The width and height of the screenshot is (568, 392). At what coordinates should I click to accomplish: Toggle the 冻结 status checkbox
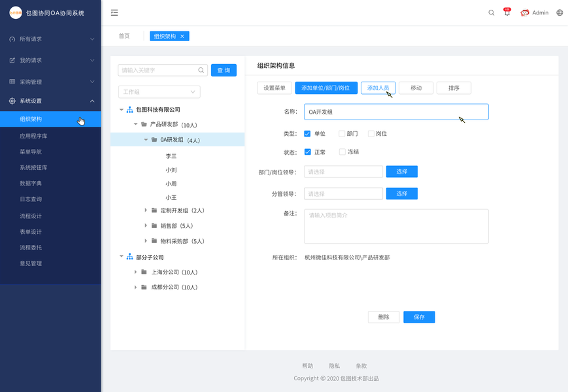pyautogui.click(x=342, y=152)
